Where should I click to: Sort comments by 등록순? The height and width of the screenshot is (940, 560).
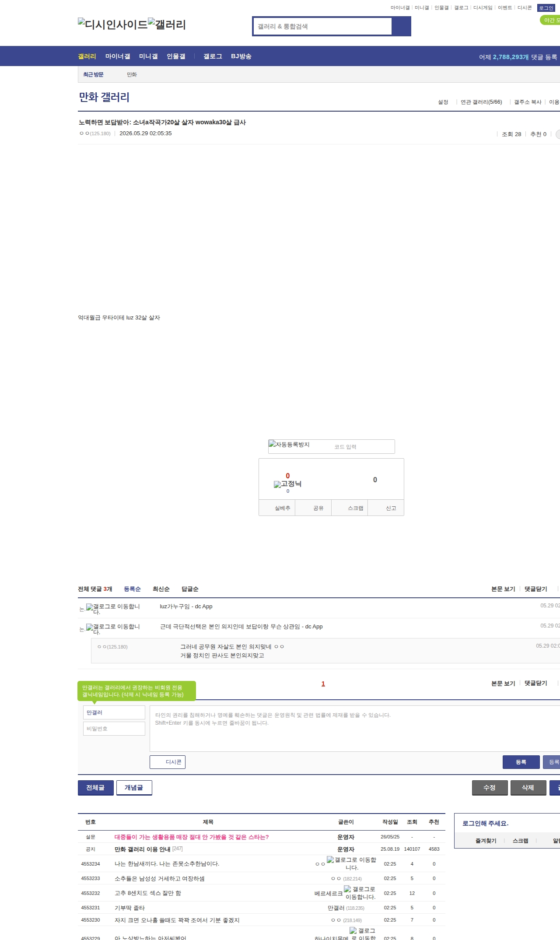[x=132, y=589]
